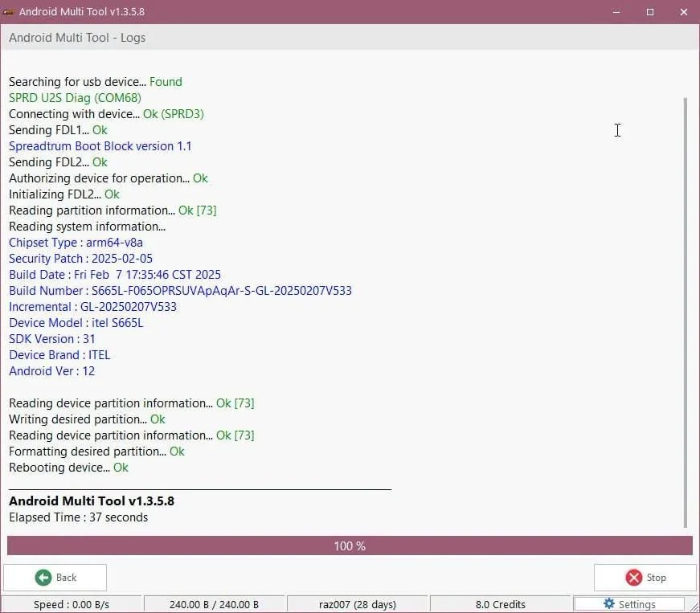Viewport: 700px width, 613px height.
Task: Click the Android Multi Tool title bar icon
Action: click(x=9, y=11)
